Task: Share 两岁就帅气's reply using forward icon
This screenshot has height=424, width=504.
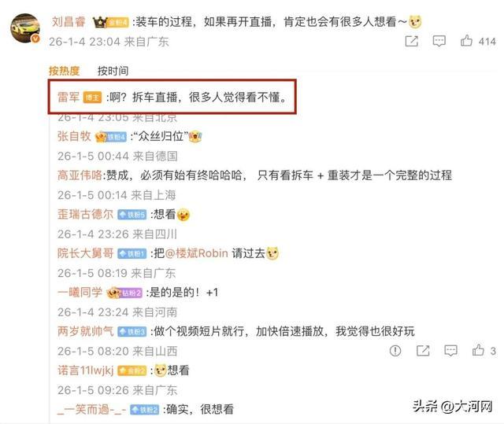Action: (423, 351)
